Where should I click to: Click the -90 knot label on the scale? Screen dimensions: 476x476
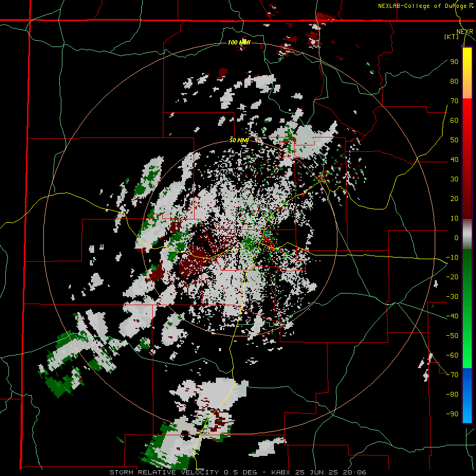(452, 414)
